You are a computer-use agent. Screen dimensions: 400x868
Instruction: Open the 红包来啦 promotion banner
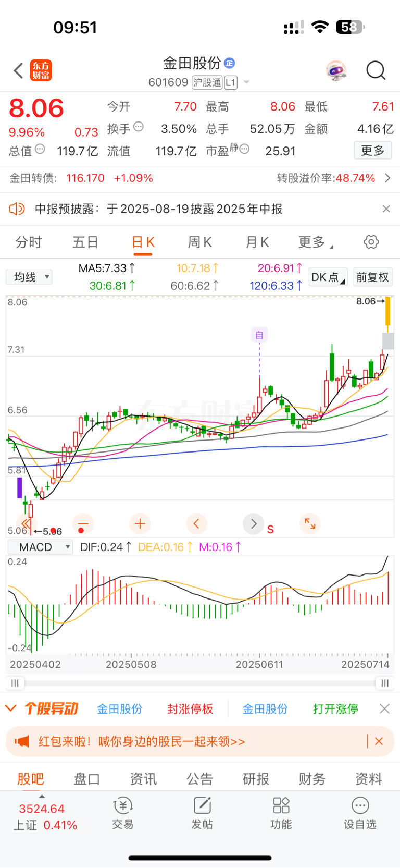pyautogui.click(x=199, y=741)
